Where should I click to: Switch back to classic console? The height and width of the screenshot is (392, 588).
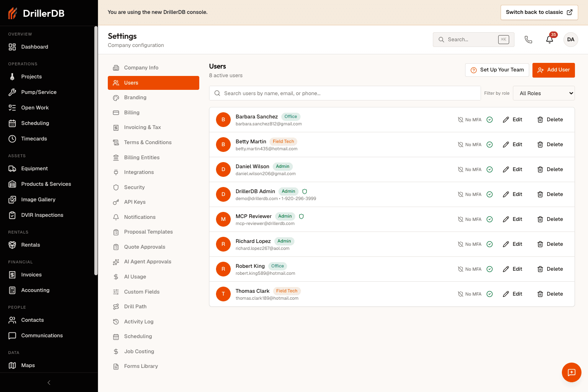click(539, 12)
